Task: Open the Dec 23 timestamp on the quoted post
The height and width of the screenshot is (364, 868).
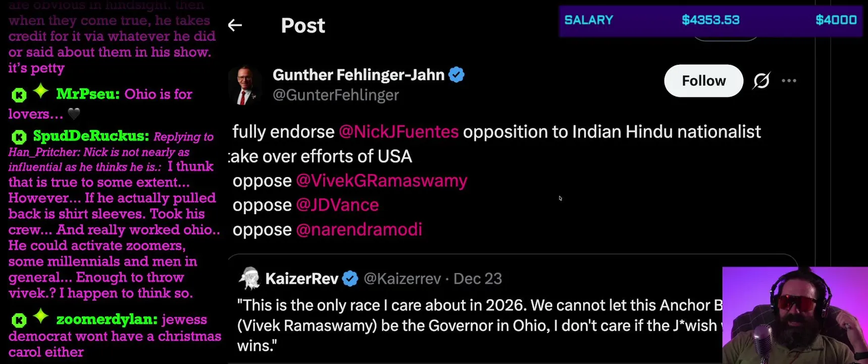Action: (x=477, y=279)
